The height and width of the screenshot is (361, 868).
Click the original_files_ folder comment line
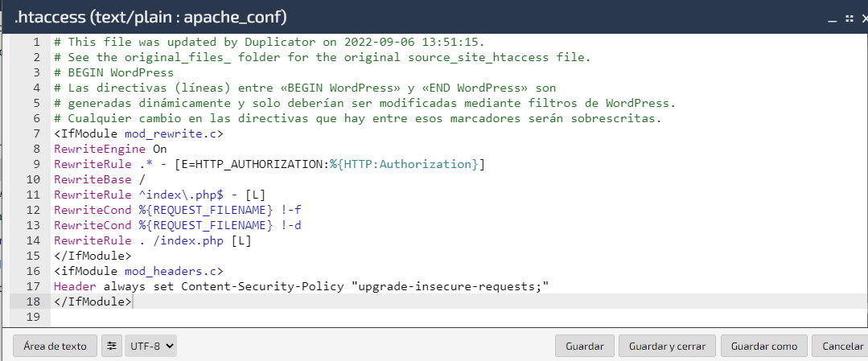pos(322,57)
